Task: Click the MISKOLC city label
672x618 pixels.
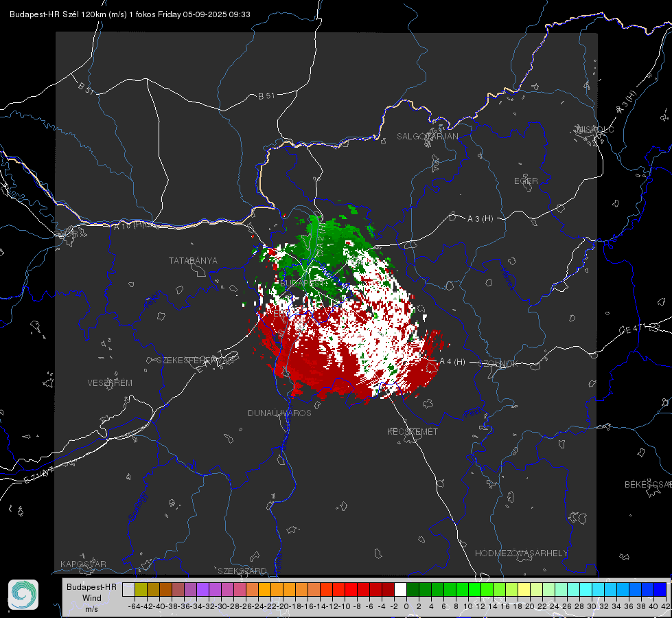Action: [x=595, y=129]
